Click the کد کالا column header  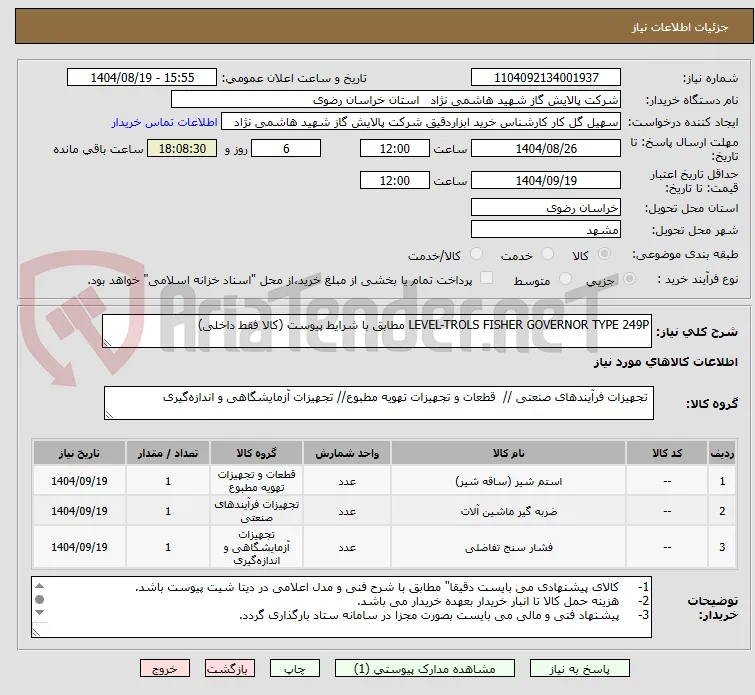pyautogui.click(x=667, y=453)
